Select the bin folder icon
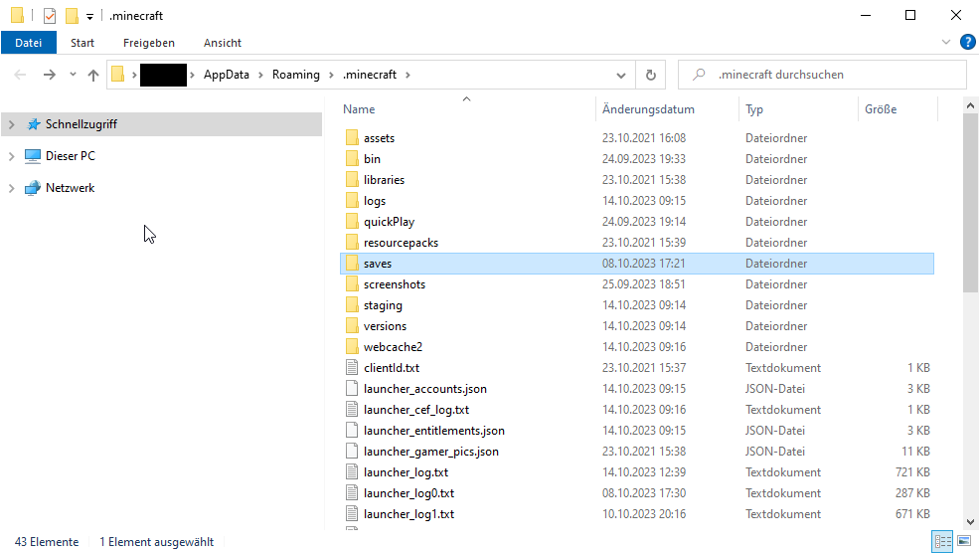This screenshot has width=980, height=554. click(x=352, y=159)
